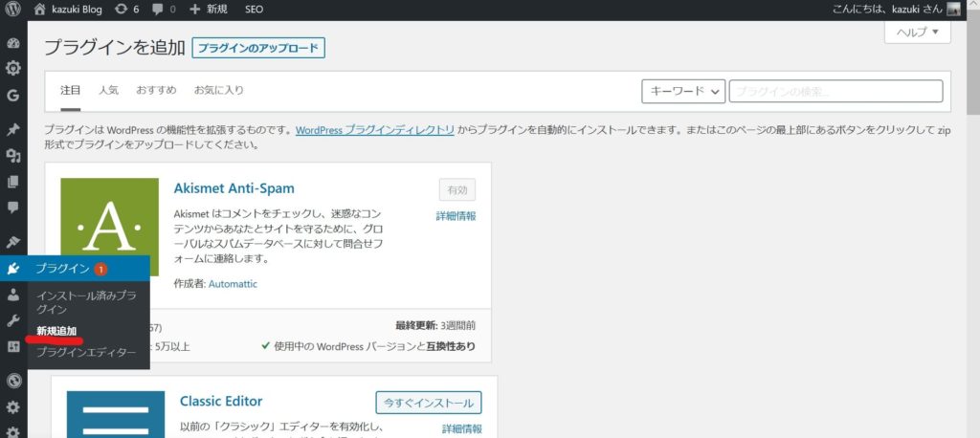Follow WordPress プラグインディレクトリ link

coord(375,131)
